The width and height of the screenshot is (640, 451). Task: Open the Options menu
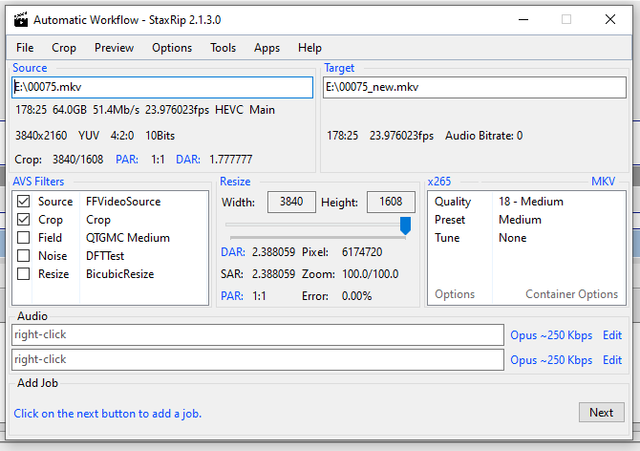172,48
